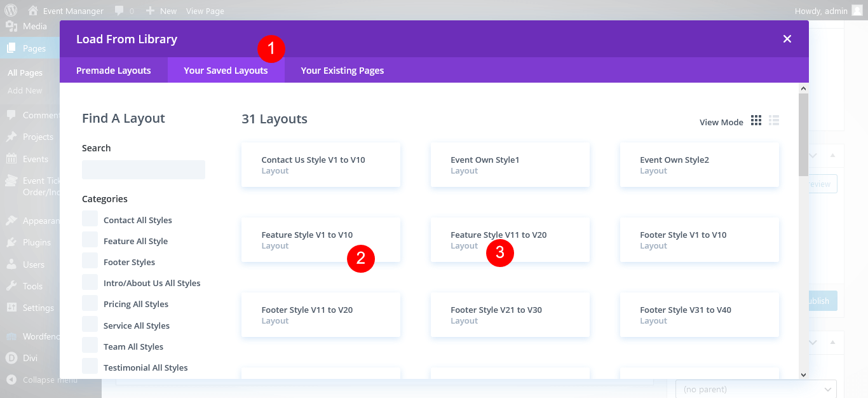
Task: Check the Feature All Style category
Action: [90, 240]
